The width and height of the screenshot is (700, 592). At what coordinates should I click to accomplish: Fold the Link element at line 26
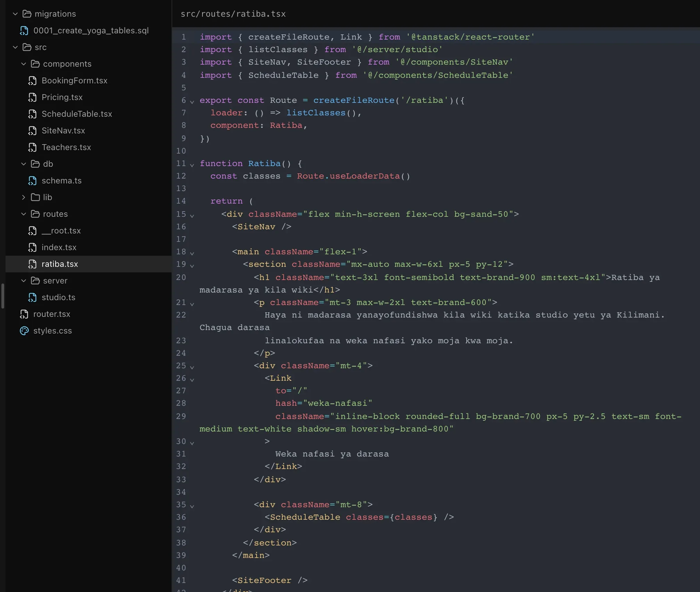tap(192, 379)
